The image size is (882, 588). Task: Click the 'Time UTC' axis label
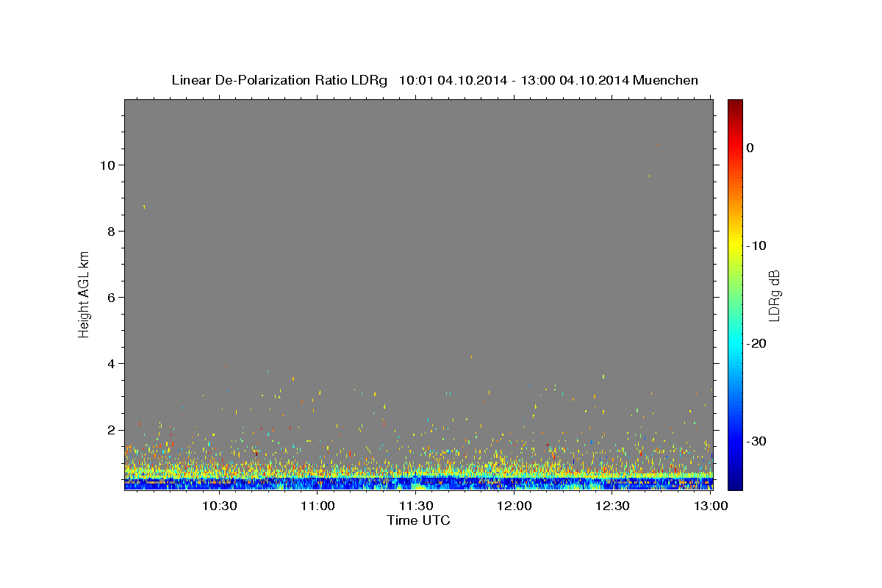418,520
